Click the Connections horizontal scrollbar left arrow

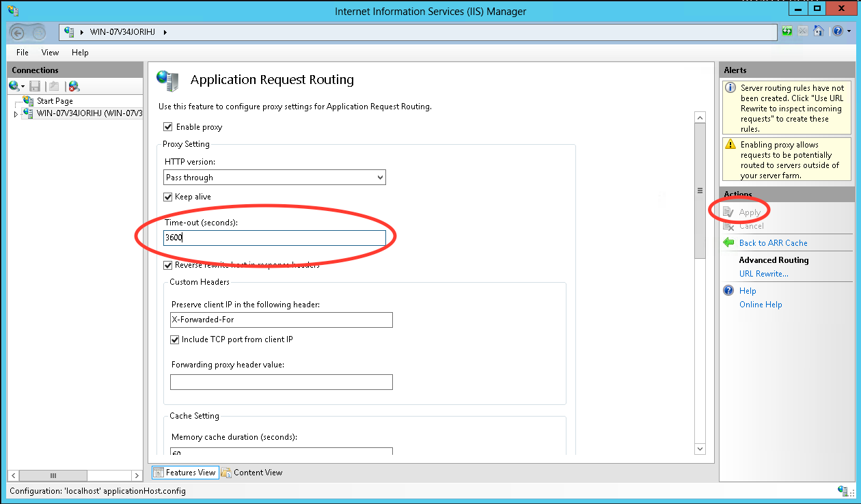pyautogui.click(x=13, y=475)
